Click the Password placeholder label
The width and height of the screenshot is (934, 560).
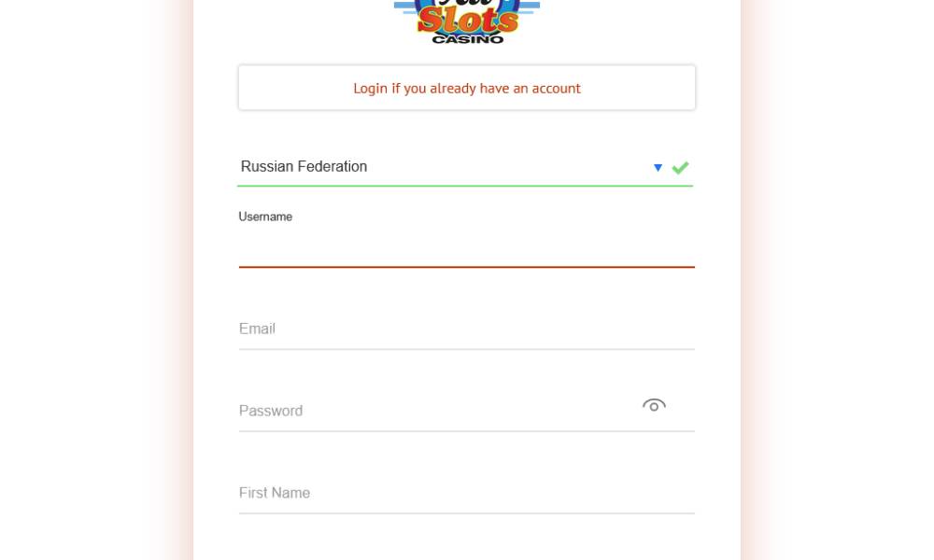(271, 412)
